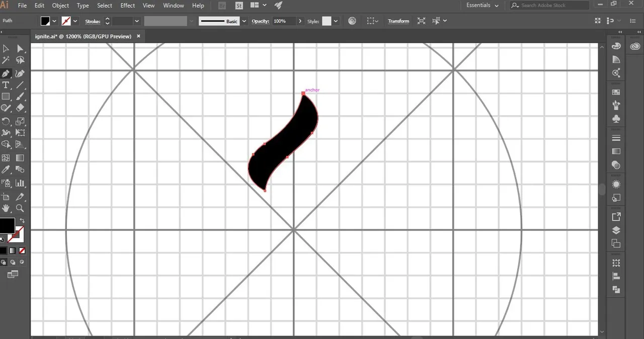The image size is (644, 339).
Task: Switch to Draw Behind mode
Action: (x=13, y=262)
